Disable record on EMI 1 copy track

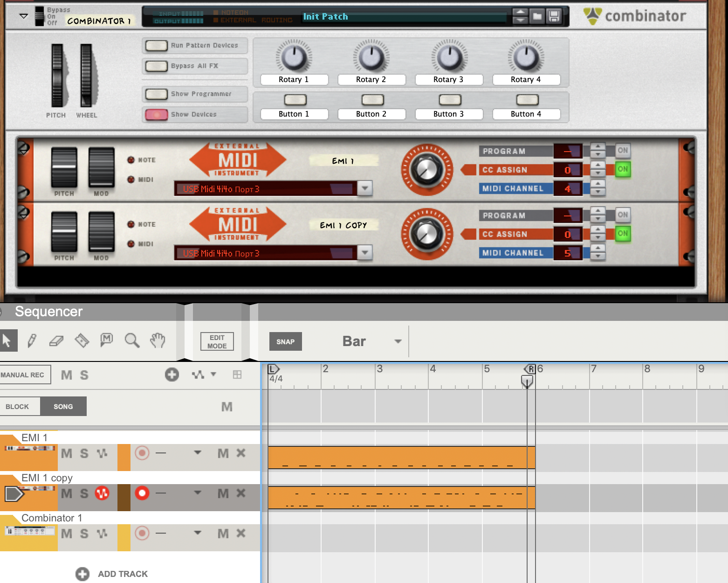(x=142, y=493)
